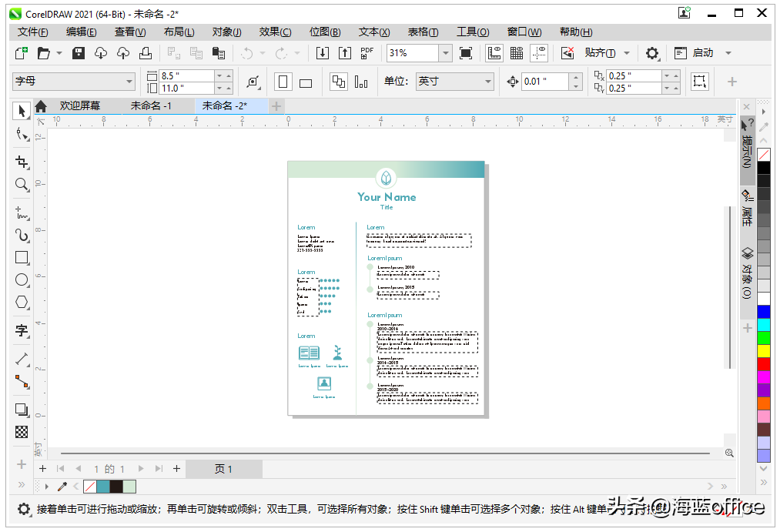The height and width of the screenshot is (532, 780).
Task: Pick the Ellipse tool
Action: pyautogui.click(x=22, y=279)
